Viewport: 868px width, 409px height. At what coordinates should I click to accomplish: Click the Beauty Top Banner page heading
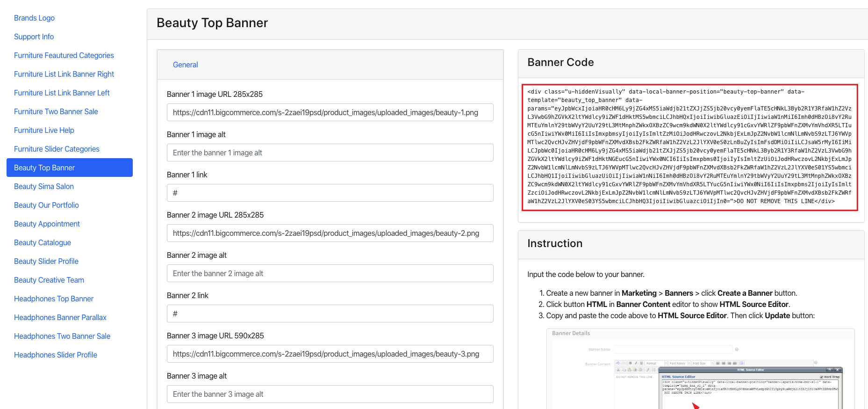coord(212,23)
